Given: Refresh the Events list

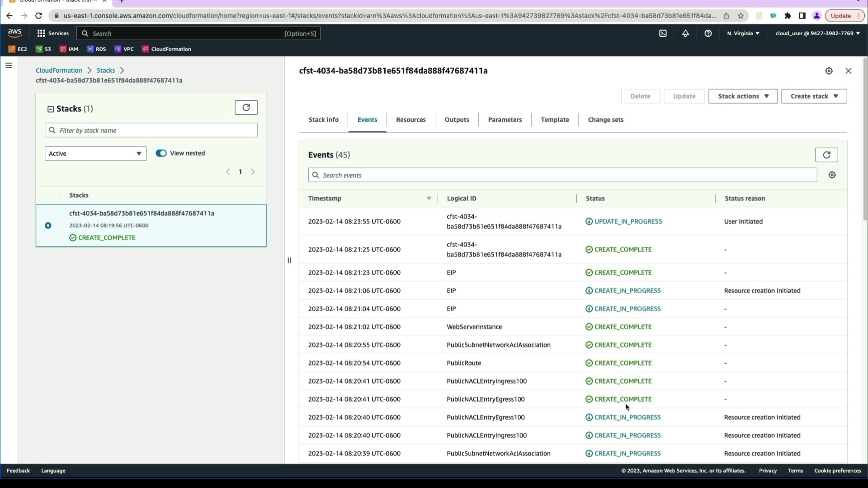Looking at the screenshot, I should (826, 155).
